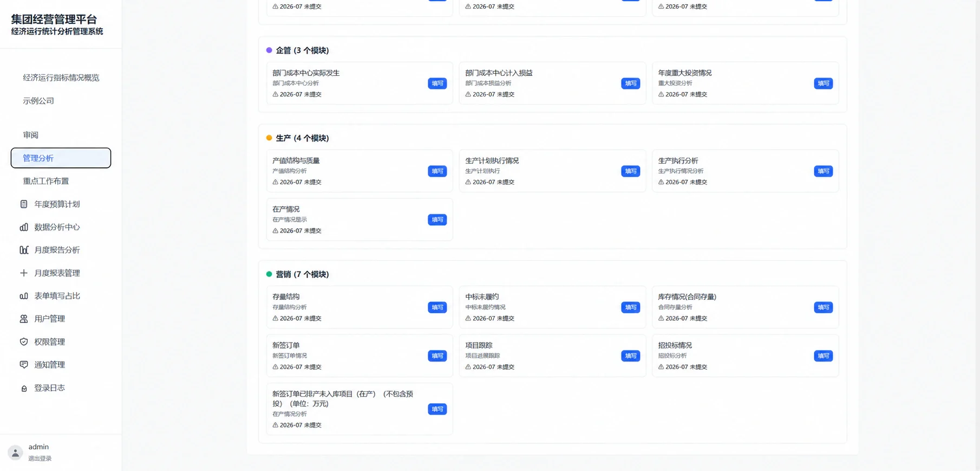The width and height of the screenshot is (980, 471).
Task: Click the 重大投资分析 subtitle text
Action: (675, 83)
